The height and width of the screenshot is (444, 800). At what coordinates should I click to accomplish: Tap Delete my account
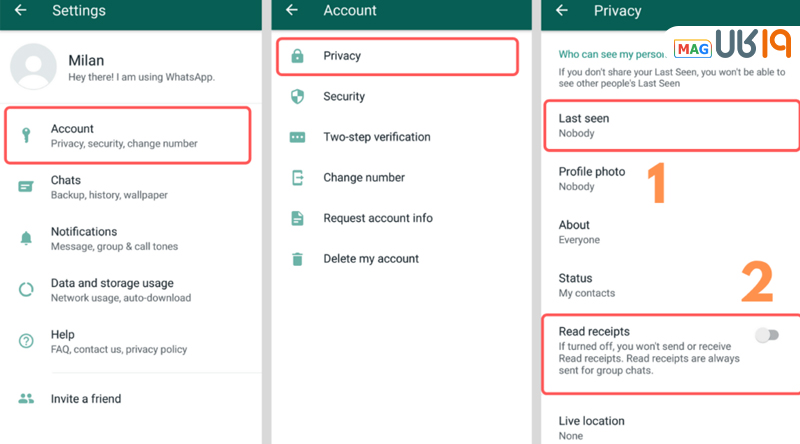pos(370,259)
